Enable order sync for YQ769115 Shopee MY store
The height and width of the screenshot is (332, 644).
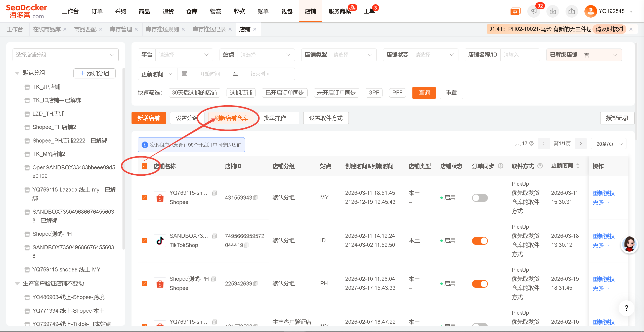click(x=480, y=198)
